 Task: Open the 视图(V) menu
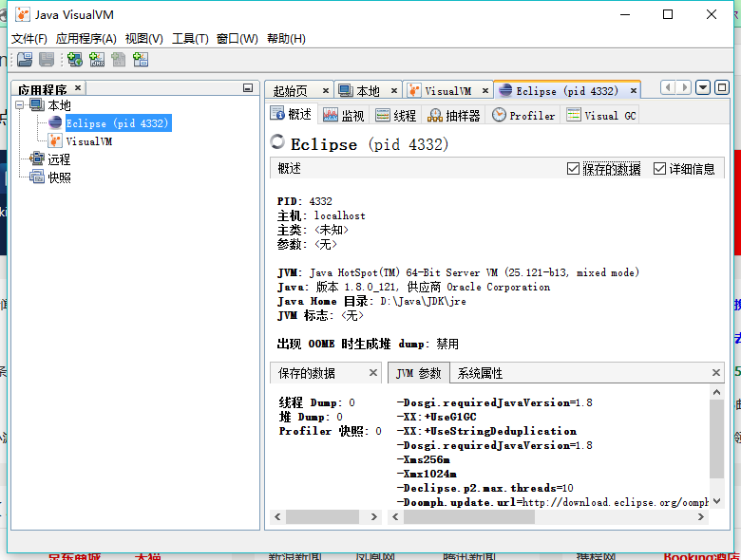[143, 39]
